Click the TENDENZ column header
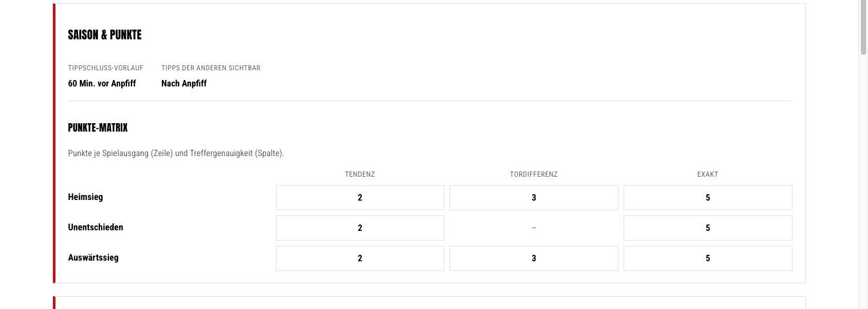868x309 pixels. [360, 174]
